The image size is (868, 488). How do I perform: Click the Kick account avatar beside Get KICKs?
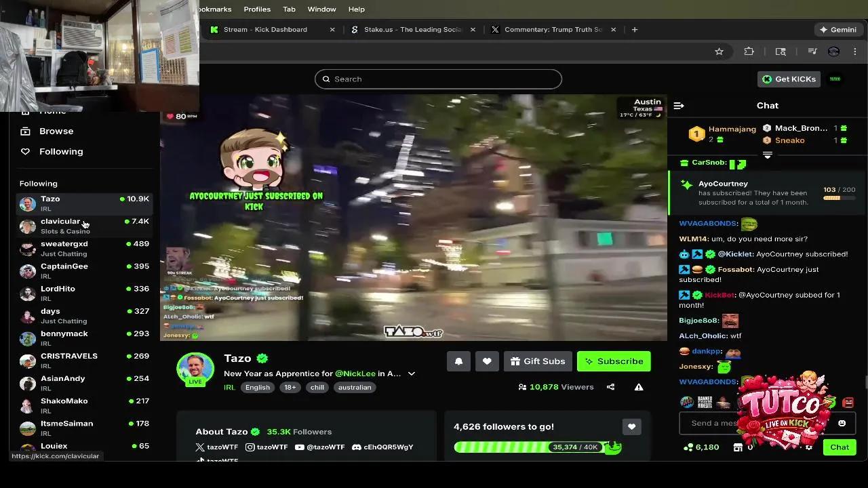point(835,79)
